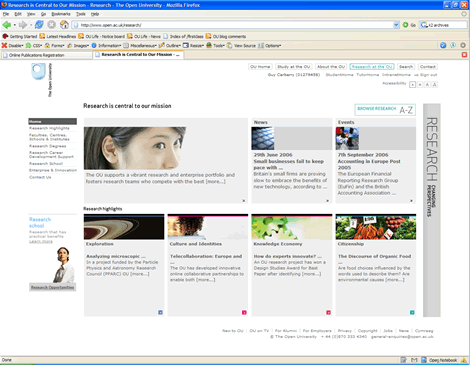Viewport: 470px width, 365px height.
Task: Open the Help menu
Action: coord(95,14)
